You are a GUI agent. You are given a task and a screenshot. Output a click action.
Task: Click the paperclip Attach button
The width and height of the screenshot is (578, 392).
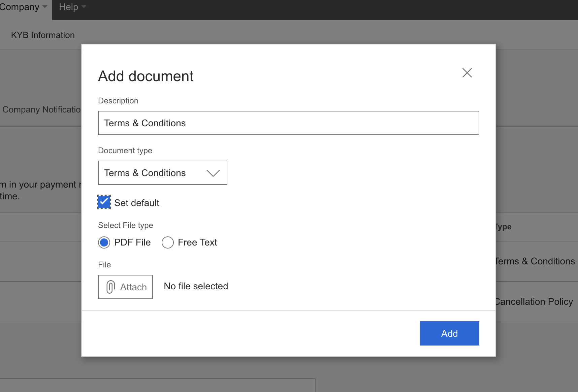[x=125, y=287]
